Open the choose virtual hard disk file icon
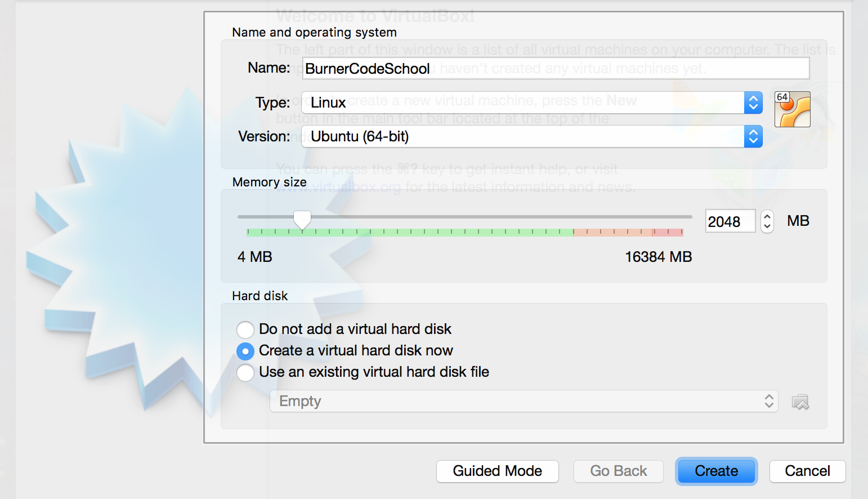The width and height of the screenshot is (868, 499). pyautogui.click(x=800, y=402)
